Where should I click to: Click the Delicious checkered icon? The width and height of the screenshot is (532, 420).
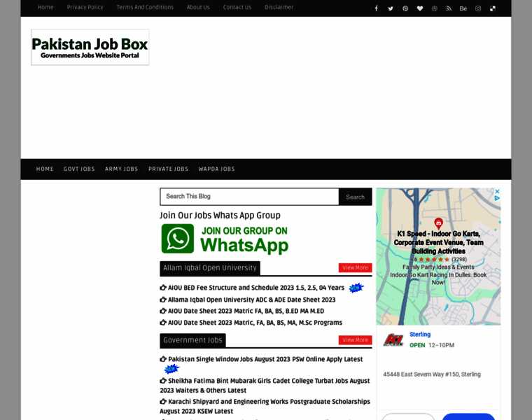492,8
